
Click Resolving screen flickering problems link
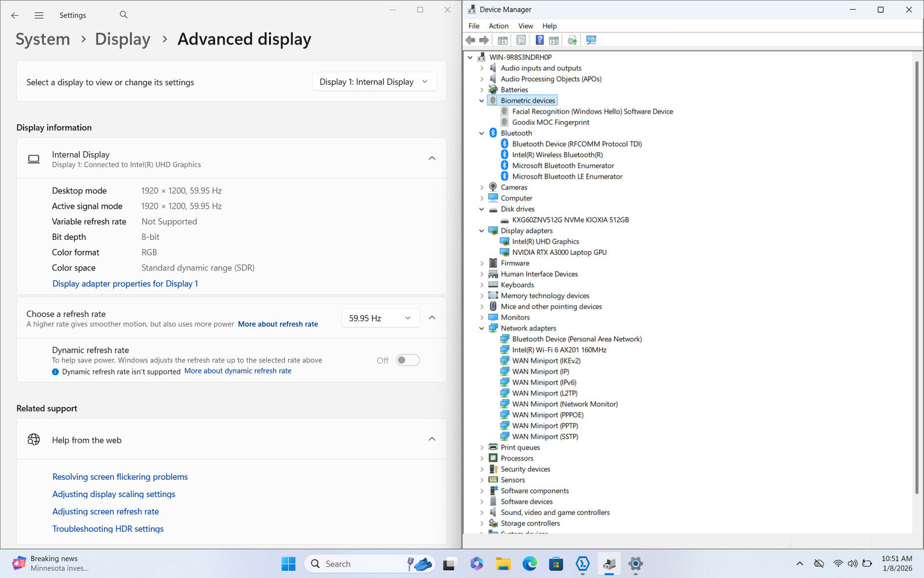(x=120, y=477)
